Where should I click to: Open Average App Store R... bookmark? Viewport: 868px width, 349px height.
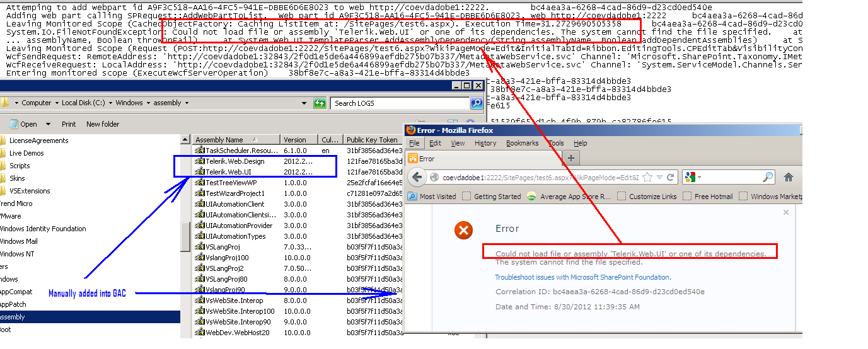[x=569, y=197]
